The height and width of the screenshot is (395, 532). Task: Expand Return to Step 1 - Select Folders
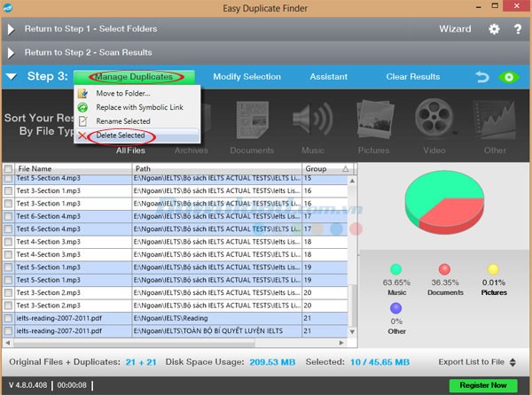12,29
